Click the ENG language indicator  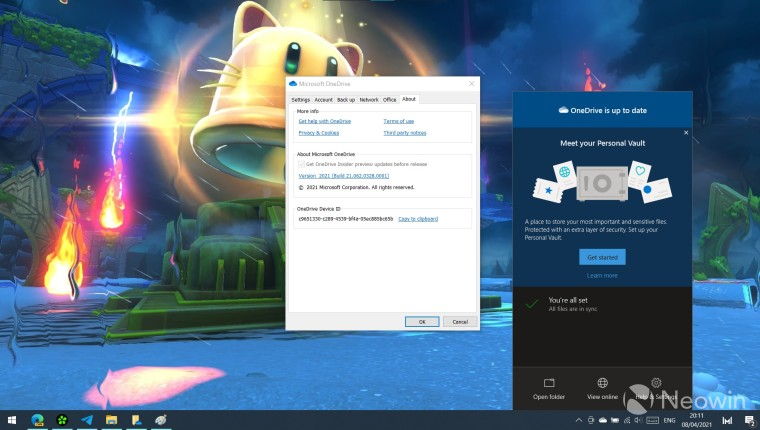pyautogui.click(x=669, y=420)
